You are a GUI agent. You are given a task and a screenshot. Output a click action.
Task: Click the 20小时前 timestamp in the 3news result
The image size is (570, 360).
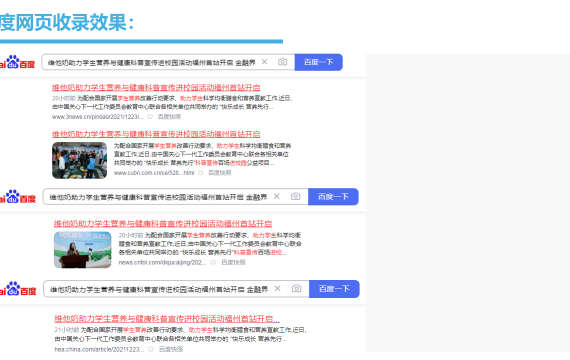64,98
